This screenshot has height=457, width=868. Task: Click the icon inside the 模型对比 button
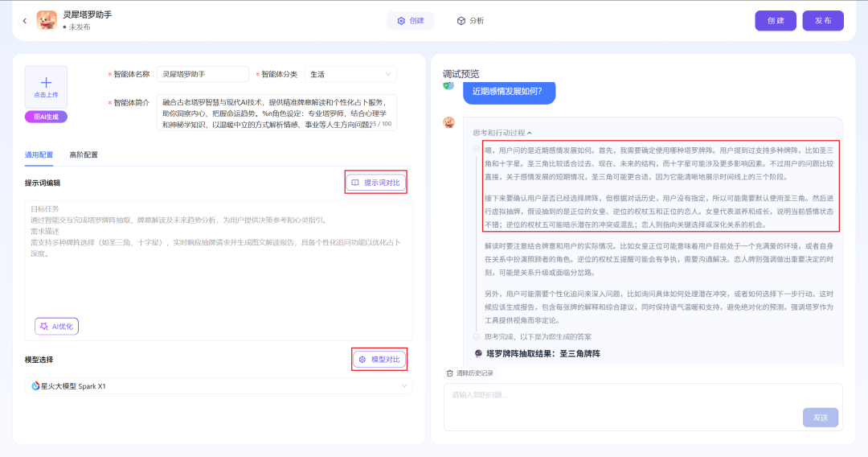coord(362,360)
